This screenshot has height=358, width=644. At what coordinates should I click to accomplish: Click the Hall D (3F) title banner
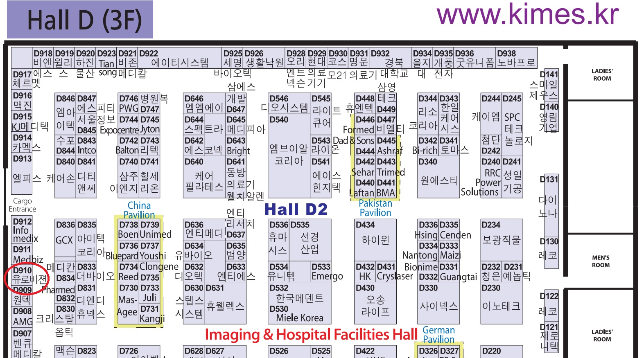coord(80,20)
